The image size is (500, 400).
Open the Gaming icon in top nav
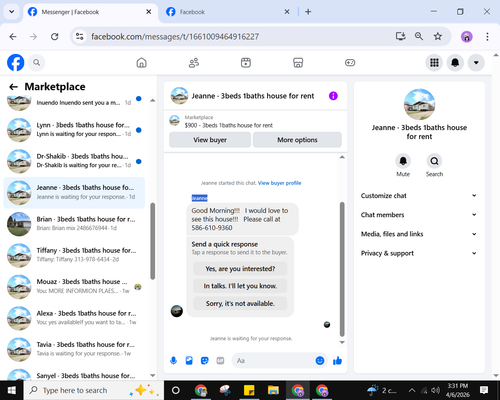click(x=350, y=62)
